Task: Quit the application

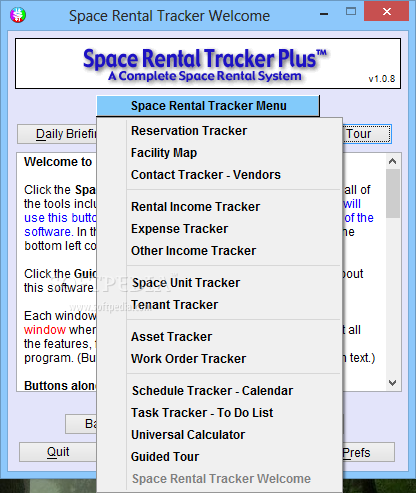Action: [58, 452]
